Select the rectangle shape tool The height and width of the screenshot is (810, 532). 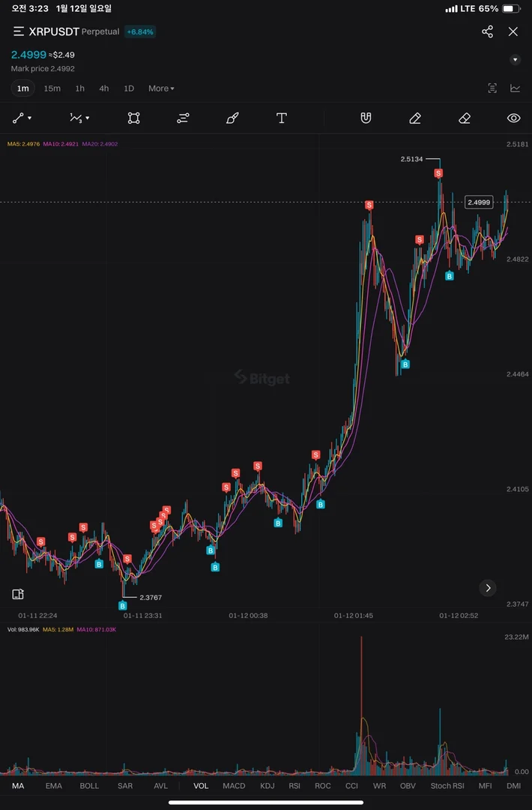[x=133, y=118]
